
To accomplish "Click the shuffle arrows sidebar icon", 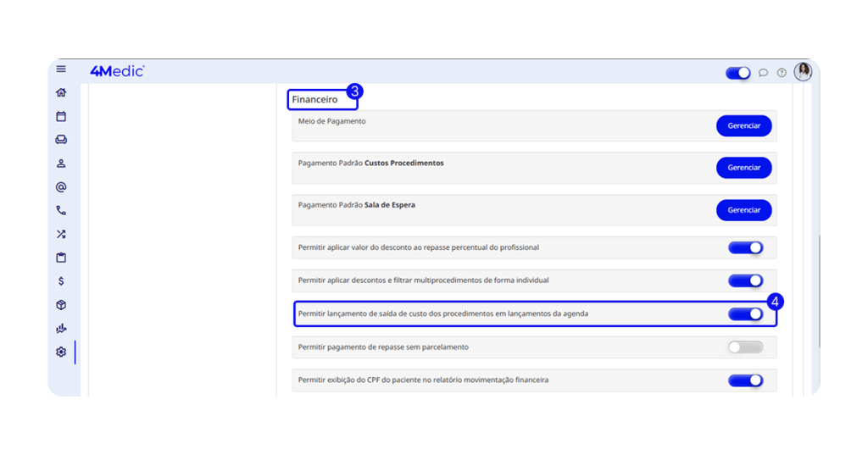I will coord(61,234).
